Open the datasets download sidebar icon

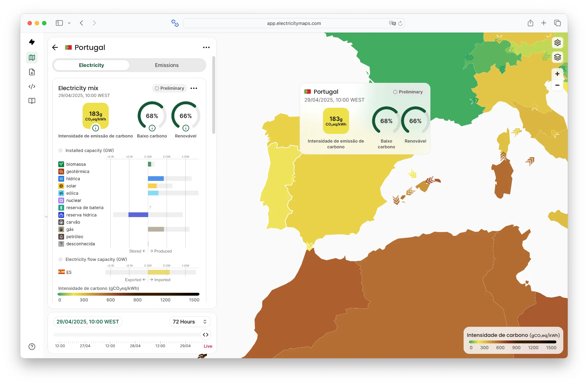[32, 72]
